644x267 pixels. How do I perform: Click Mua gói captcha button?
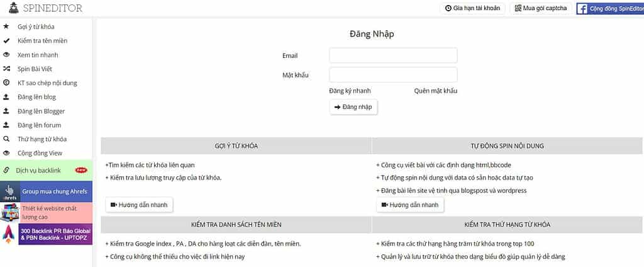click(x=541, y=8)
